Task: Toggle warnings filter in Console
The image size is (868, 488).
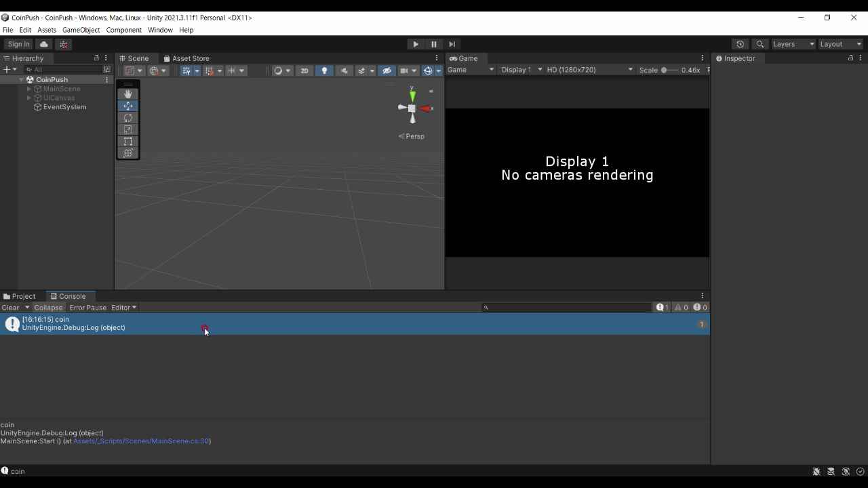Action: 682,308
